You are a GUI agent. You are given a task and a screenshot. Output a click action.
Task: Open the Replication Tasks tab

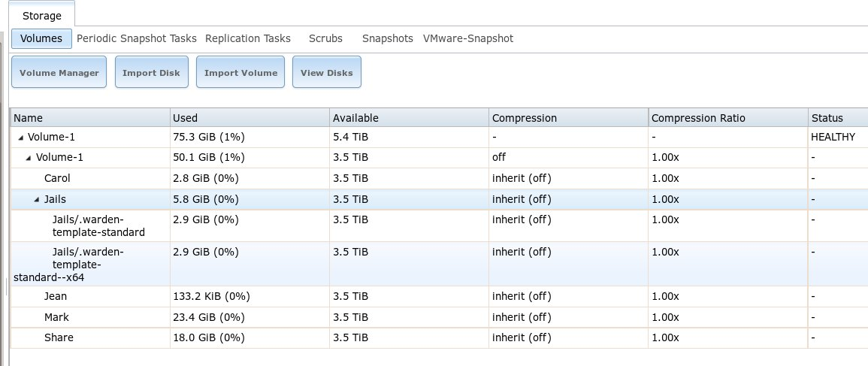click(x=247, y=39)
